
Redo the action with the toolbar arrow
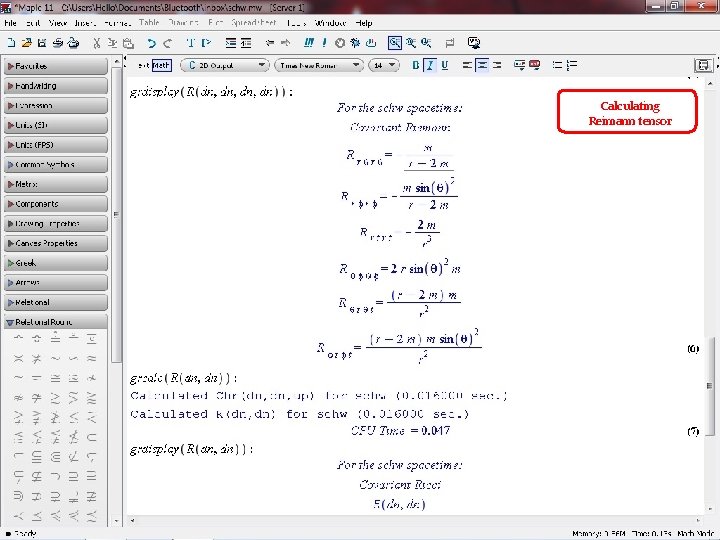[x=168, y=43]
